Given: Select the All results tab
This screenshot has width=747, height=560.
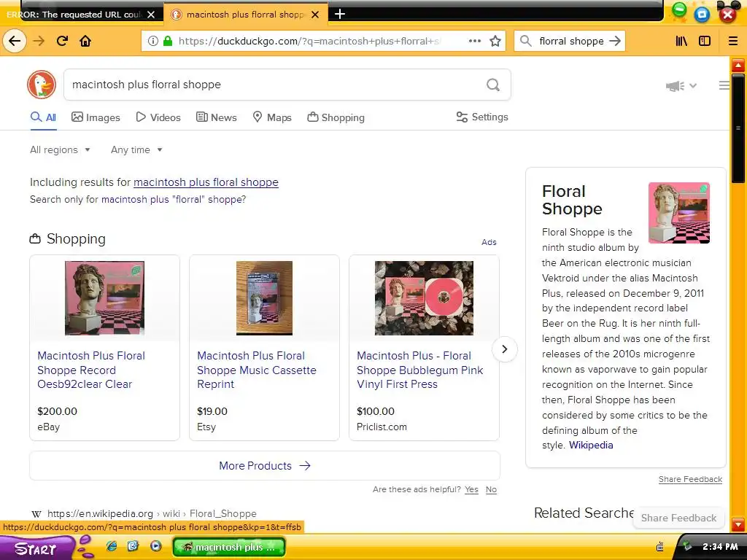Looking at the screenshot, I should (43, 117).
